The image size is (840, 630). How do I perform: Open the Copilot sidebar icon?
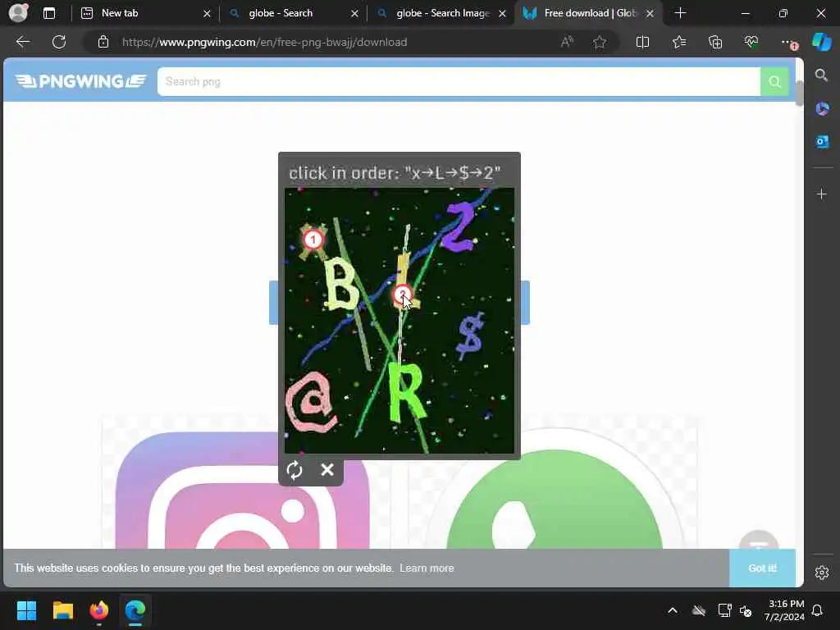822,42
